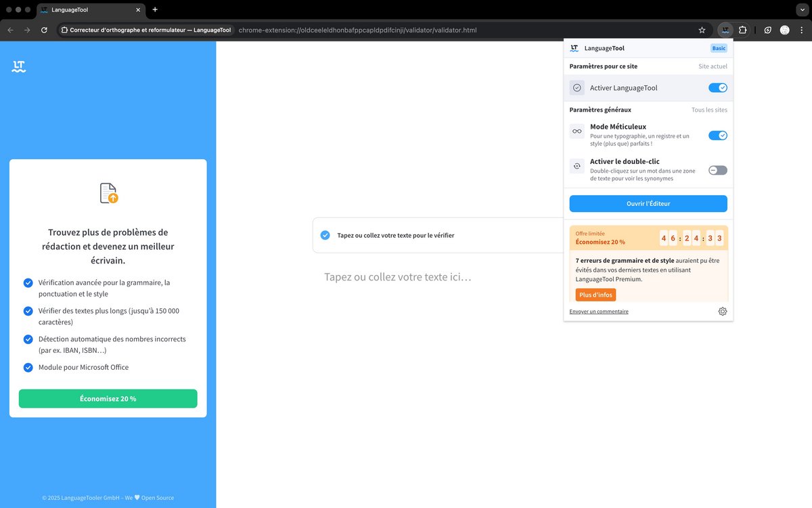This screenshot has height=508, width=812.
Task: Click 'Vérification avancée pour la grammaire' item
Action: tap(104, 288)
